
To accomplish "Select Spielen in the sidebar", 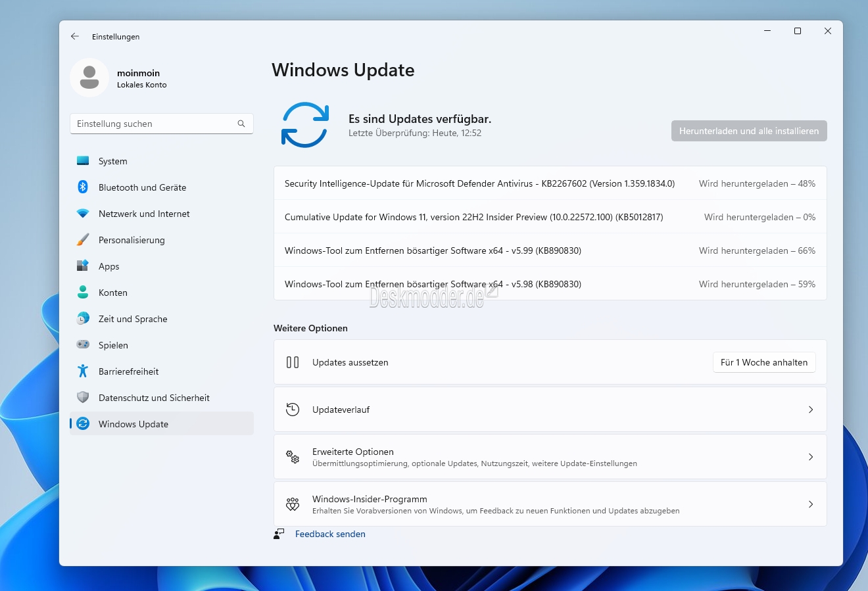I will tap(162, 345).
